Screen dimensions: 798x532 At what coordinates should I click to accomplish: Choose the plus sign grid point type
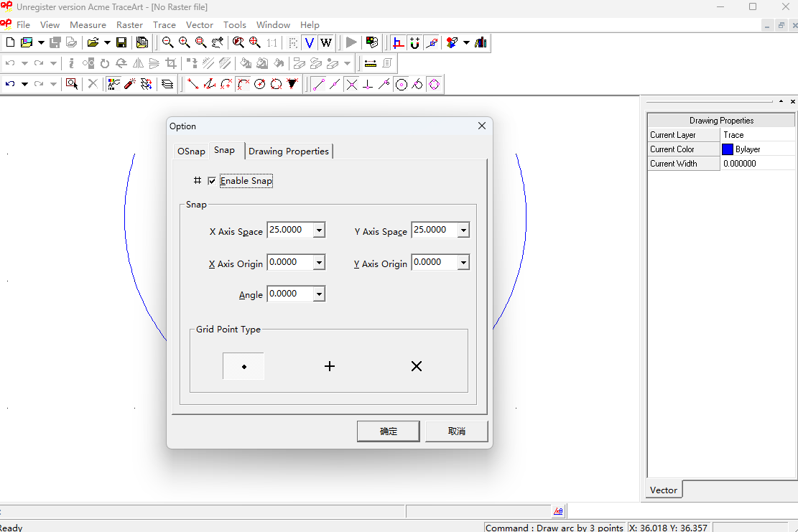click(330, 366)
